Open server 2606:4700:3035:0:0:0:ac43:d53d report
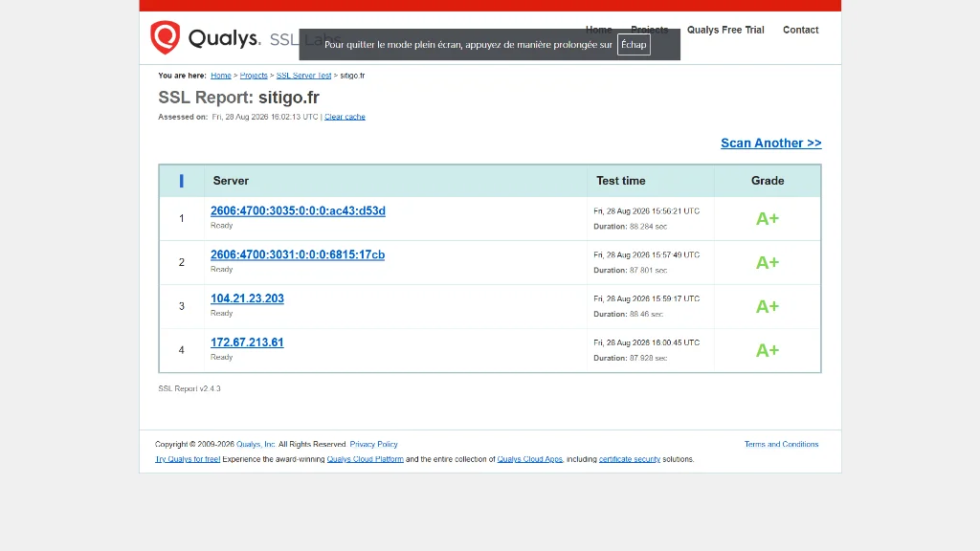Screen dimensions: 980x551 tap(298, 210)
